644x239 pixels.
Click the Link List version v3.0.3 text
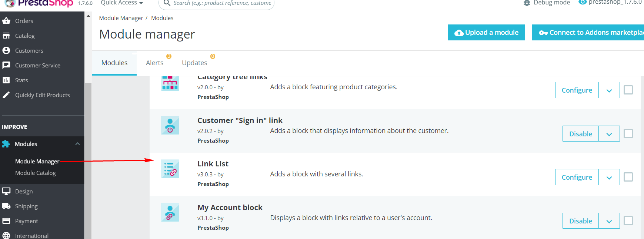pos(205,174)
